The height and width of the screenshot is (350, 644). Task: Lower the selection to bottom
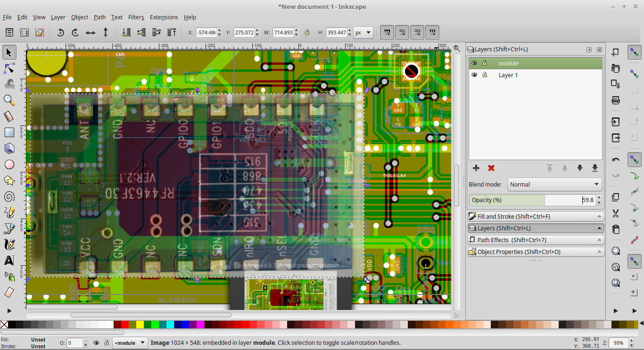126,33
